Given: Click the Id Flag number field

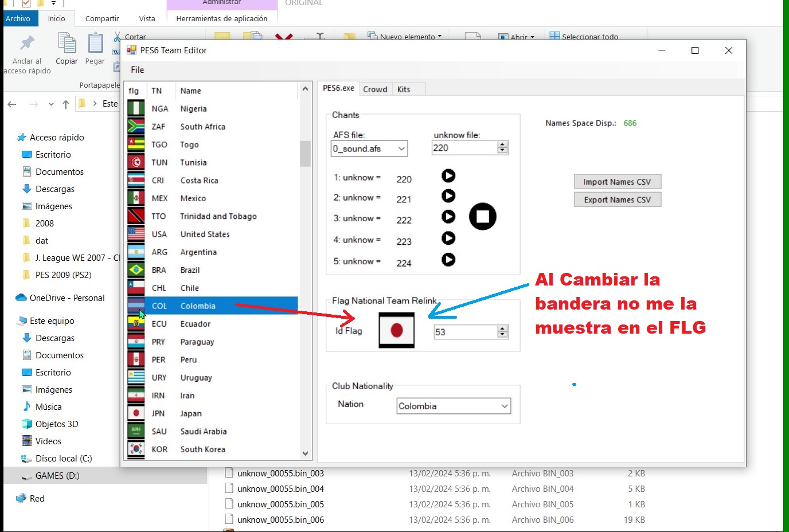Looking at the screenshot, I should (465, 332).
